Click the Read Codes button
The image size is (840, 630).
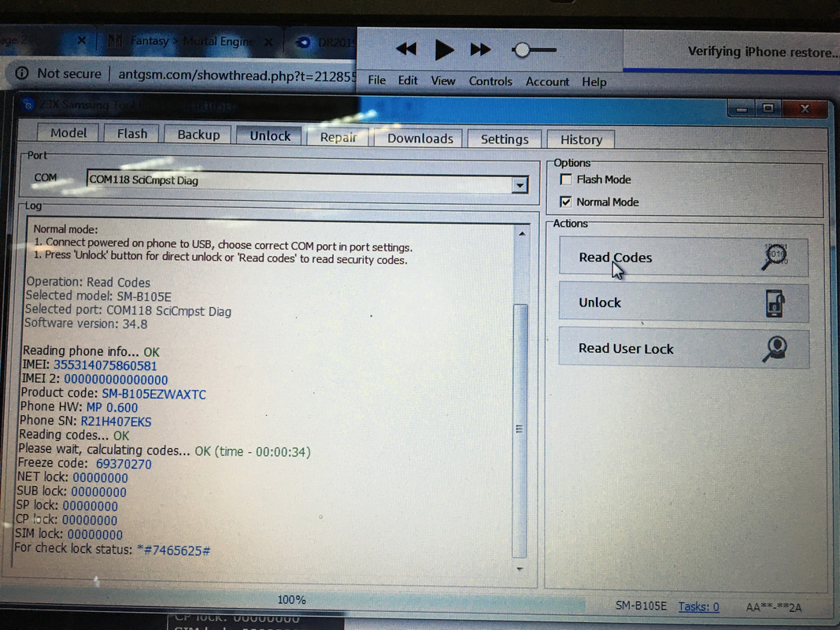tap(683, 258)
